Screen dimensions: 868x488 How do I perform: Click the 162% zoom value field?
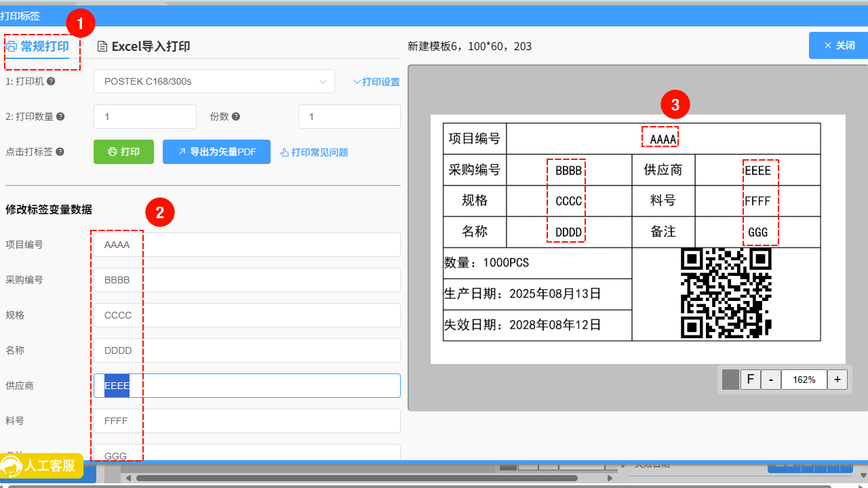[x=804, y=380]
